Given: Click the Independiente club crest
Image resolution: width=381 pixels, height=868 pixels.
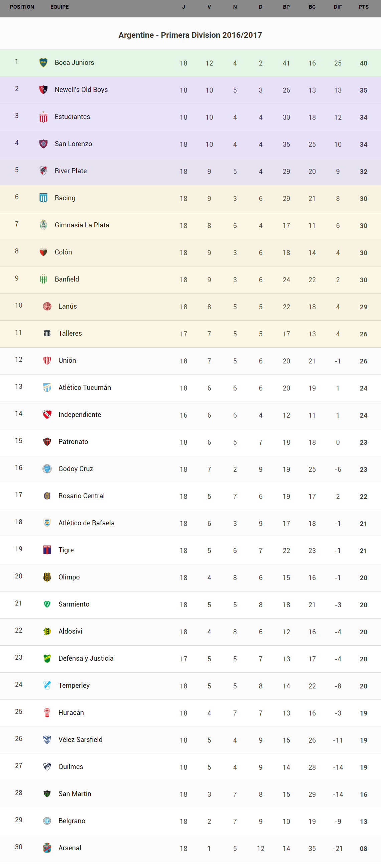Looking at the screenshot, I should click(x=47, y=415).
